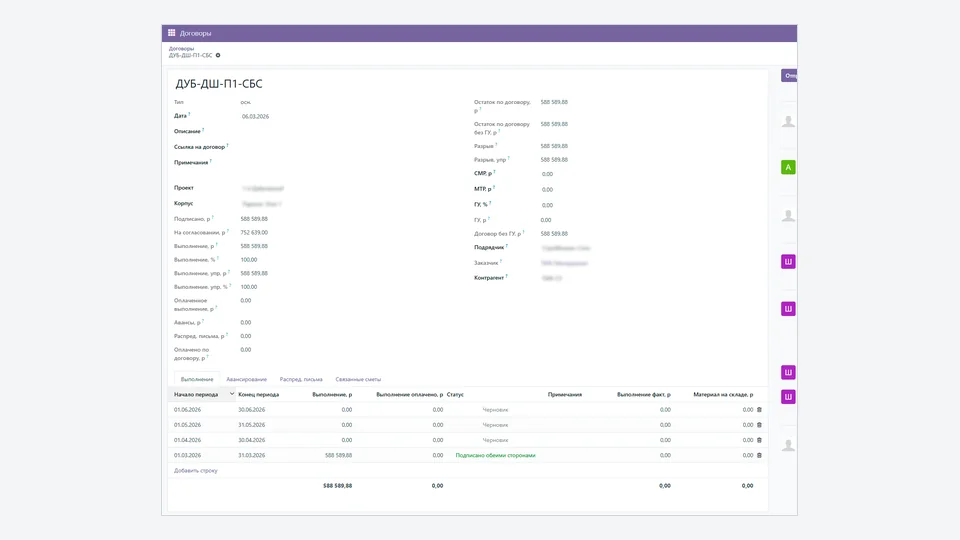Click Добавить строку link
The height and width of the screenshot is (540, 960).
[x=196, y=471]
